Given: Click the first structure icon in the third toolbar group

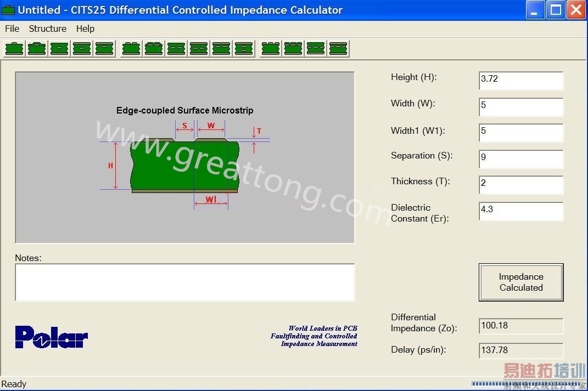Looking at the screenshot, I should point(271,49).
